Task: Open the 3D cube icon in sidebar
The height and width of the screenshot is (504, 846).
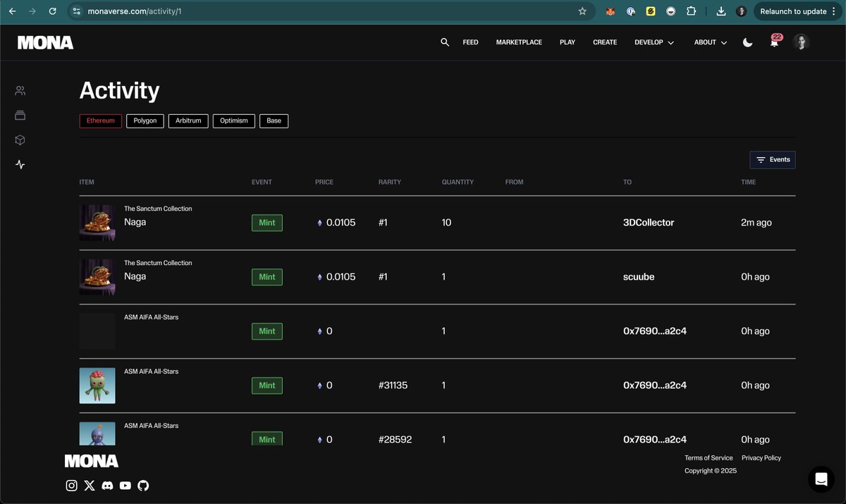Action: tap(20, 140)
